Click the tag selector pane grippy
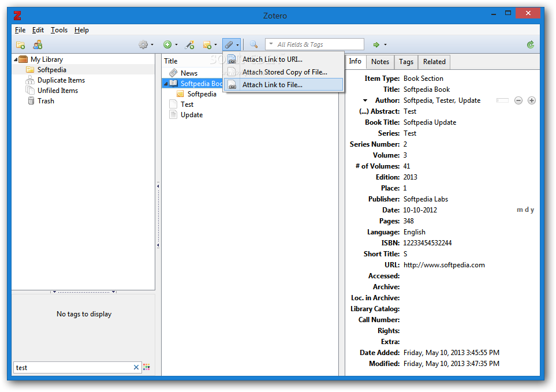Screen dimensions: 556x392 pyautogui.click(x=84, y=292)
